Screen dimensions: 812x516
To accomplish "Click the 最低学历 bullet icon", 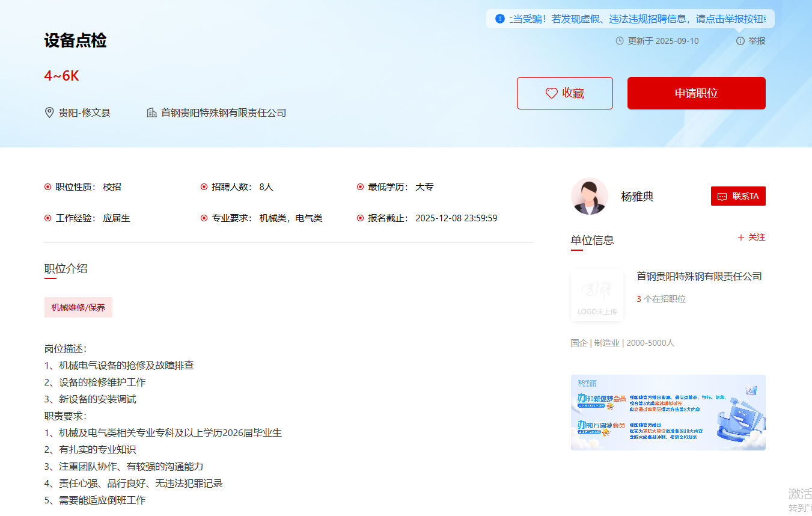I will click(x=360, y=187).
